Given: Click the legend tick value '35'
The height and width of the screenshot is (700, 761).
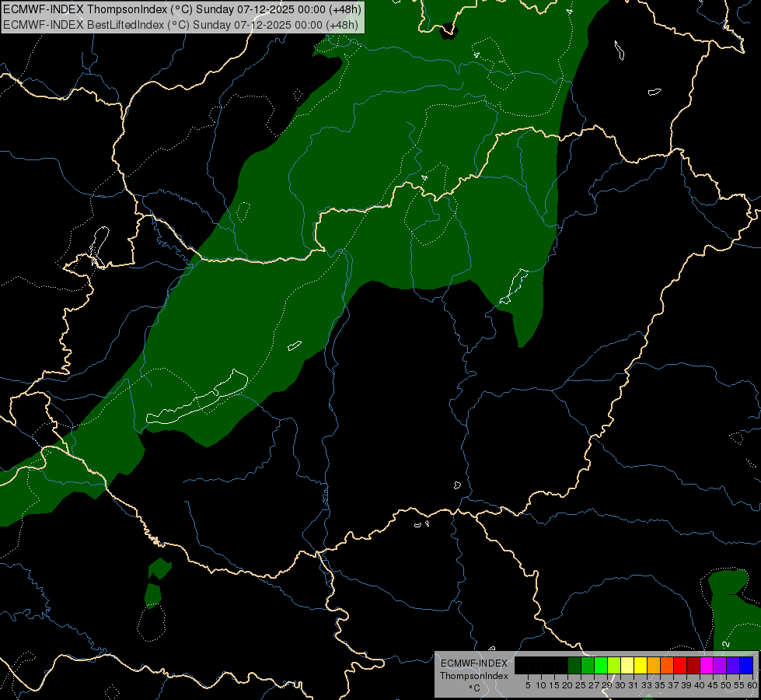Looking at the screenshot, I should pyautogui.click(x=660, y=685).
